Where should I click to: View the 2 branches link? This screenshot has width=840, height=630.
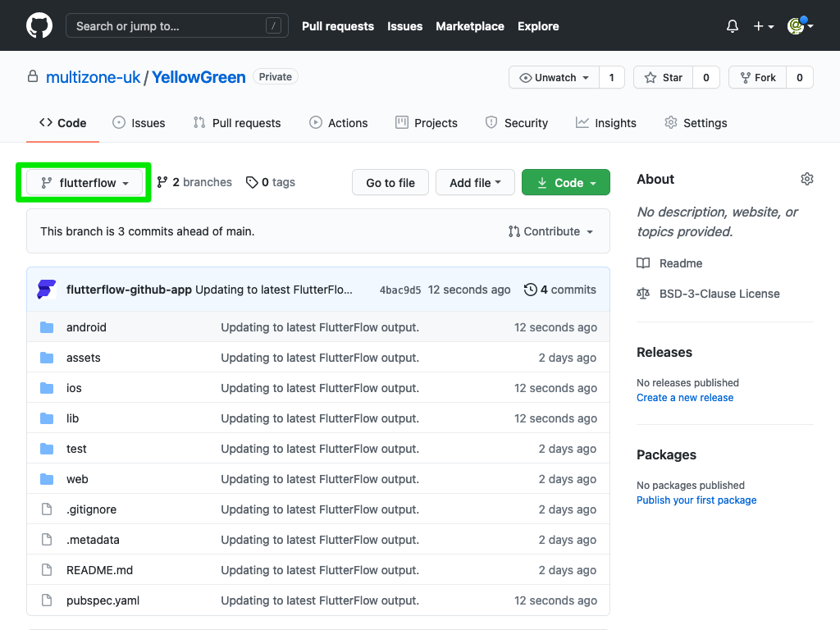[194, 182]
